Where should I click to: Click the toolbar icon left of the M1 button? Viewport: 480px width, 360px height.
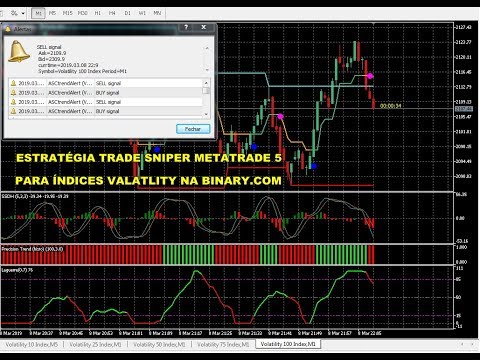pos(14,13)
